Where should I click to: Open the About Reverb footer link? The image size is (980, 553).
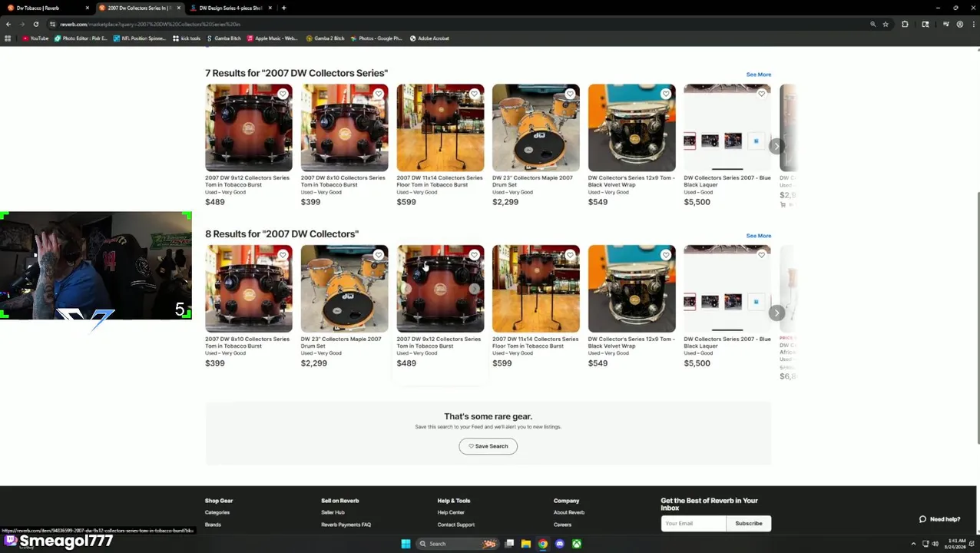coord(569,512)
